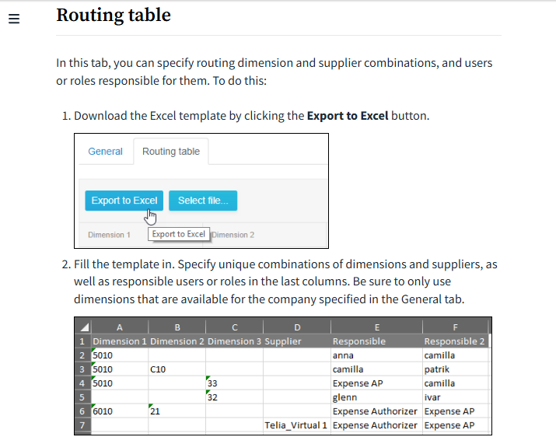
Task: Select the Routing table tab
Action: 171,151
